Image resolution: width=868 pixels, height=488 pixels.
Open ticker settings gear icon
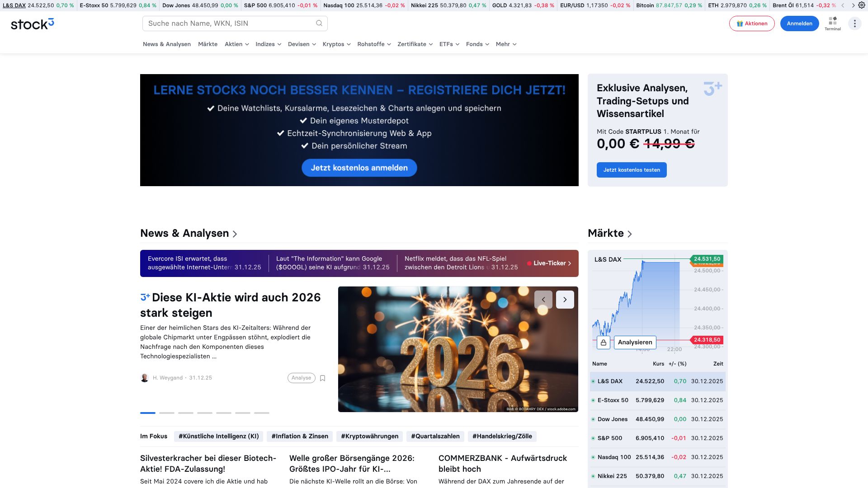click(x=862, y=5)
